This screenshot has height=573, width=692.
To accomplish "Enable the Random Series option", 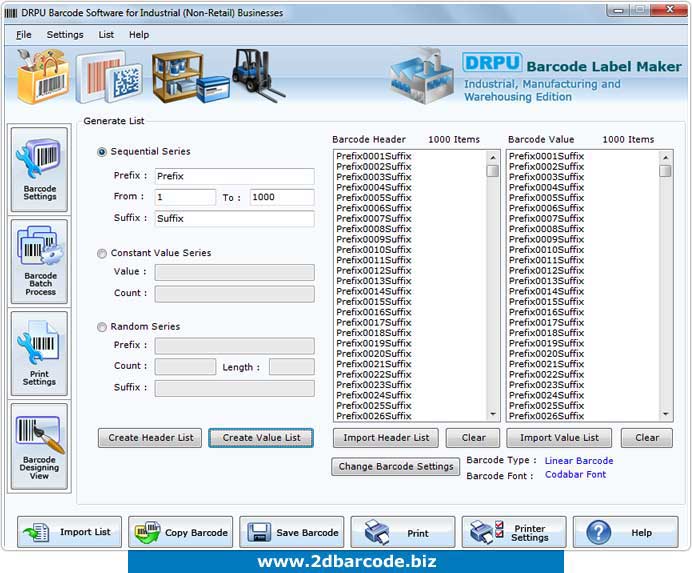I will 102,327.
